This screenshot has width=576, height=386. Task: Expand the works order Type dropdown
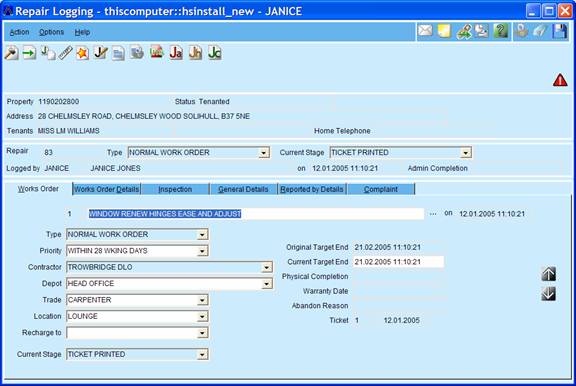202,235
